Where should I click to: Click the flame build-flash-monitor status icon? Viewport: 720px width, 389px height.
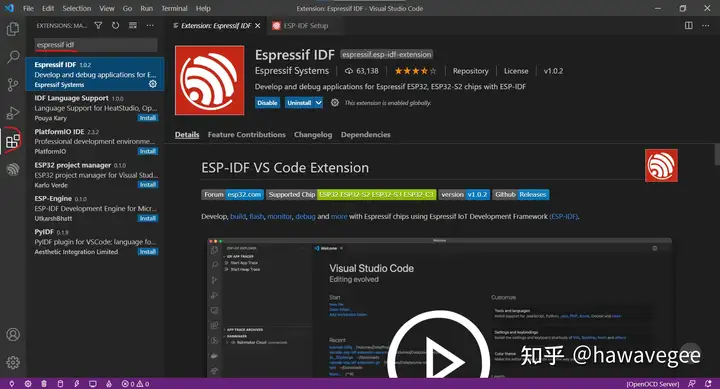109,383
